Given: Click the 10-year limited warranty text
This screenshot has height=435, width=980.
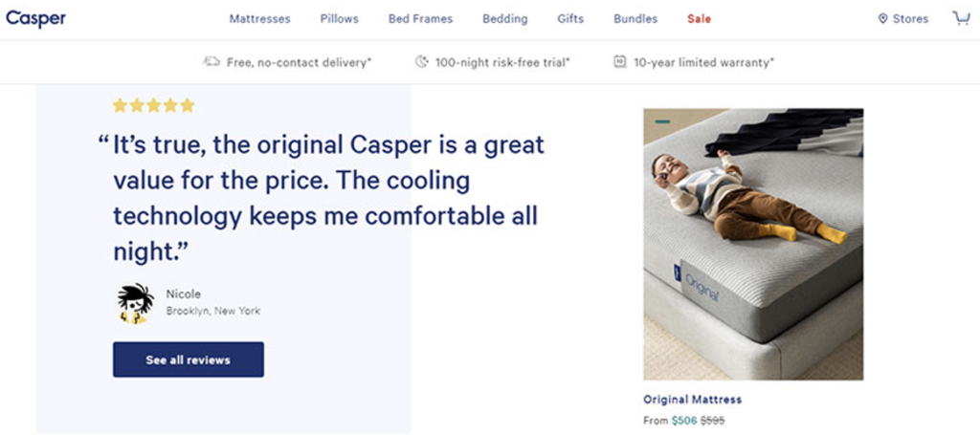Looking at the screenshot, I should [703, 62].
